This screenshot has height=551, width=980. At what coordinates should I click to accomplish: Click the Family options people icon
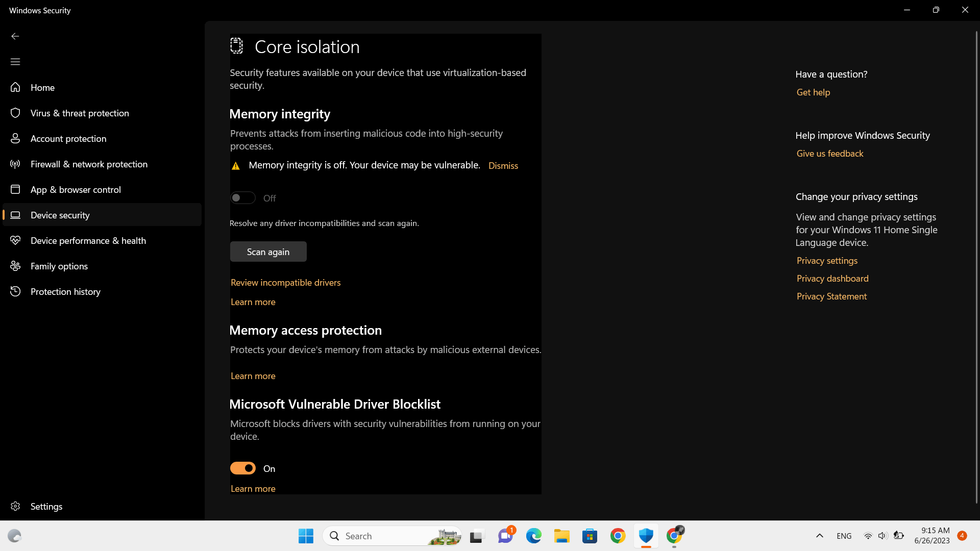tap(15, 266)
